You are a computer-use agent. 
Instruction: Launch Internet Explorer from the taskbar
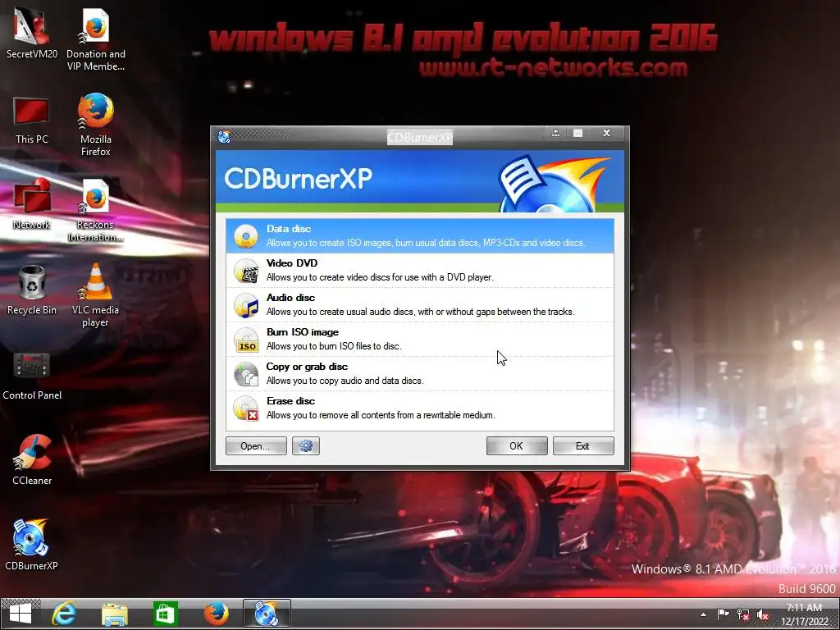[x=64, y=614]
